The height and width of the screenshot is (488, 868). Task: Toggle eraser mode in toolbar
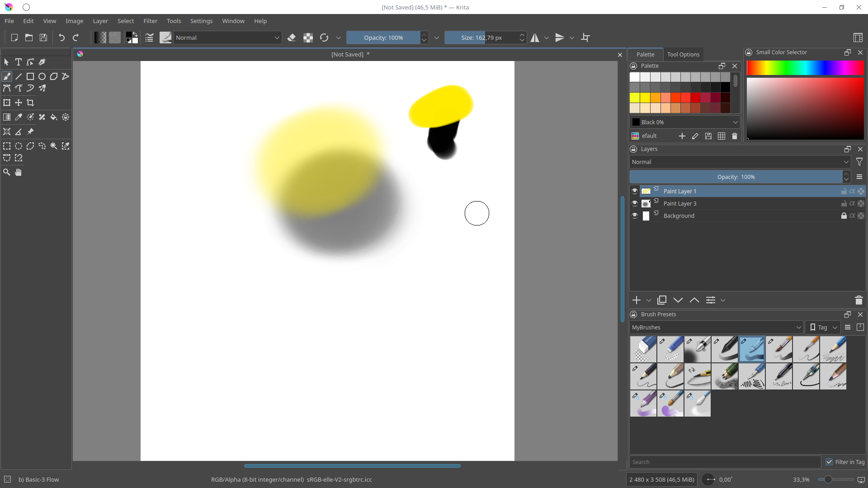tap(292, 38)
